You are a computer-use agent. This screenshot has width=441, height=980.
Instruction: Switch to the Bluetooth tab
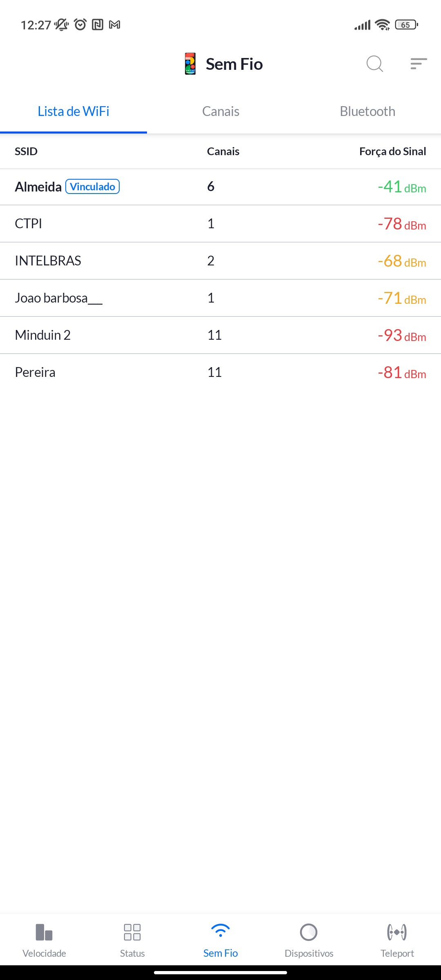point(367,111)
